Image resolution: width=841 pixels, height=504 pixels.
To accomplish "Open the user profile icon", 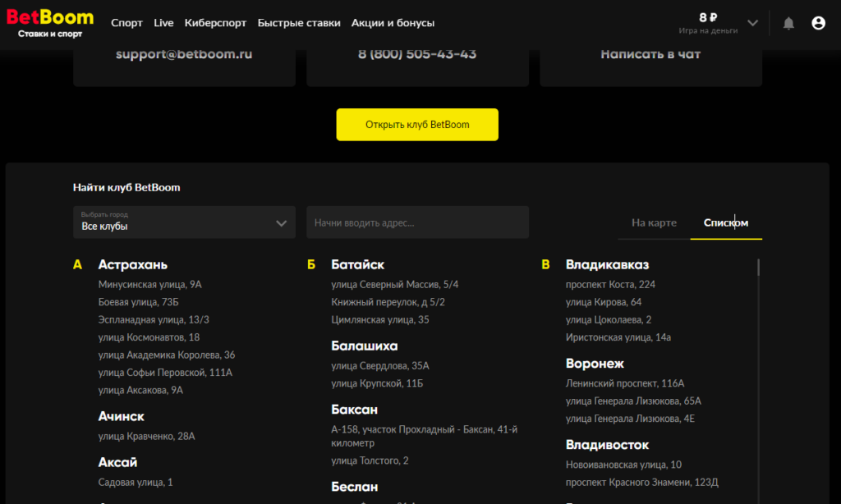I will [x=818, y=23].
